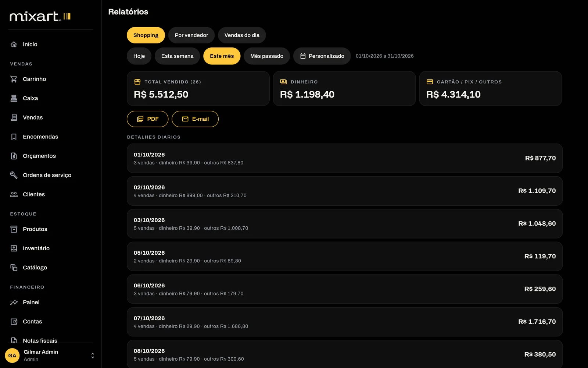Click the Inventário icon in sidebar

[14, 248]
